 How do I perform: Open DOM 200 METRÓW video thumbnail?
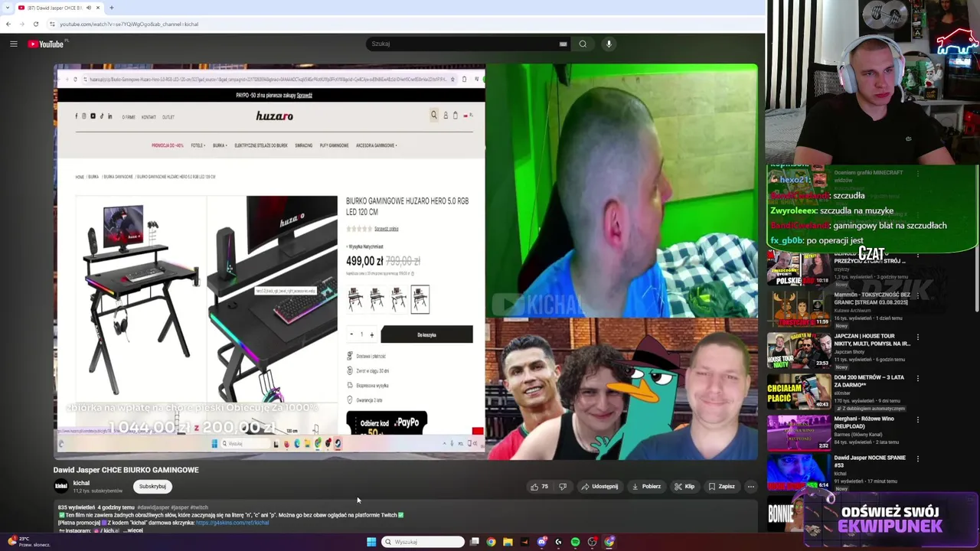(799, 392)
